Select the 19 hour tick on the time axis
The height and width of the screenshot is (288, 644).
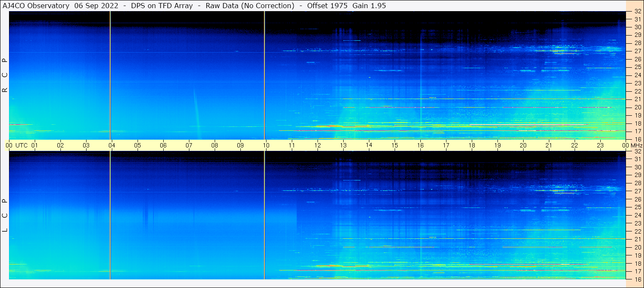click(x=497, y=145)
